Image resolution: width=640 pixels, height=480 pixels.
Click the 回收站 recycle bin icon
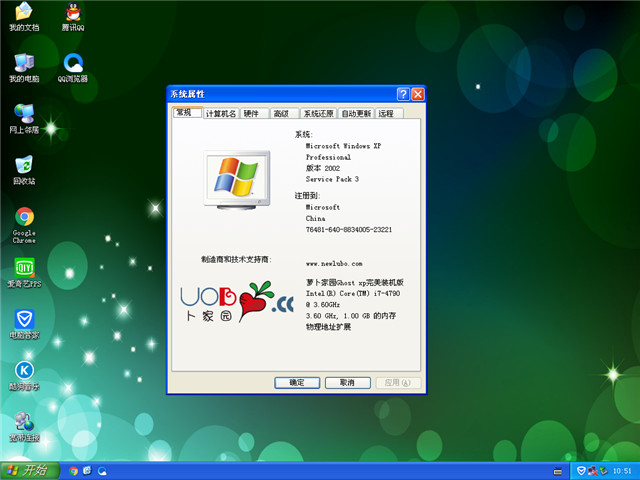click(x=24, y=170)
